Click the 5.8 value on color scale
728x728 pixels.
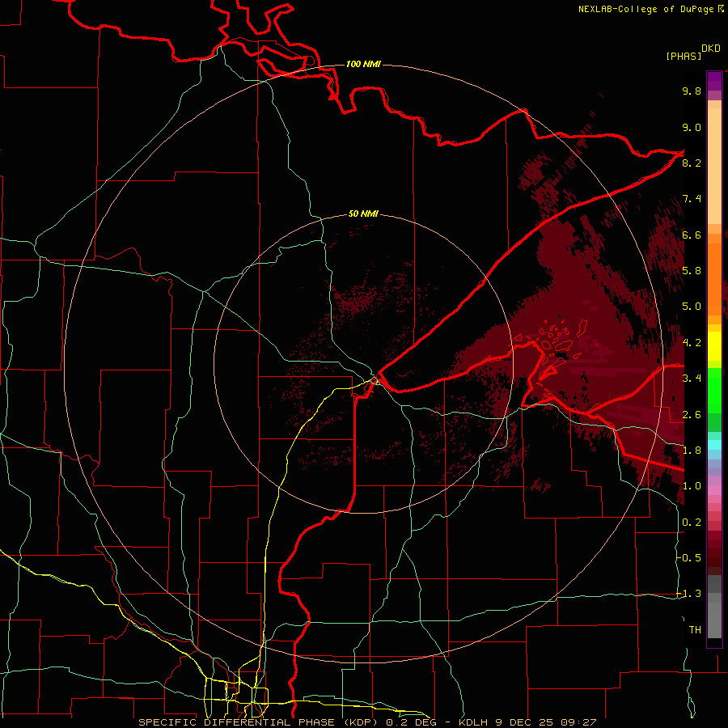[x=692, y=270]
